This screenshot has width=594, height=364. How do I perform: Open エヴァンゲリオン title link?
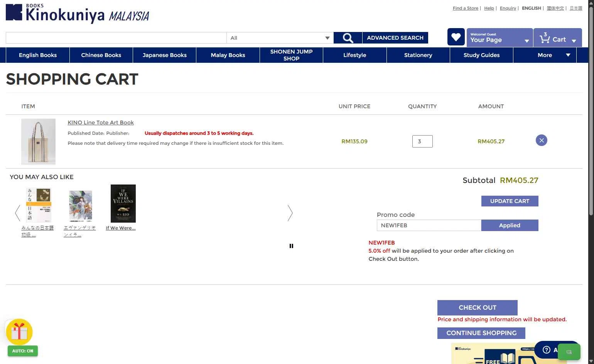click(x=80, y=231)
